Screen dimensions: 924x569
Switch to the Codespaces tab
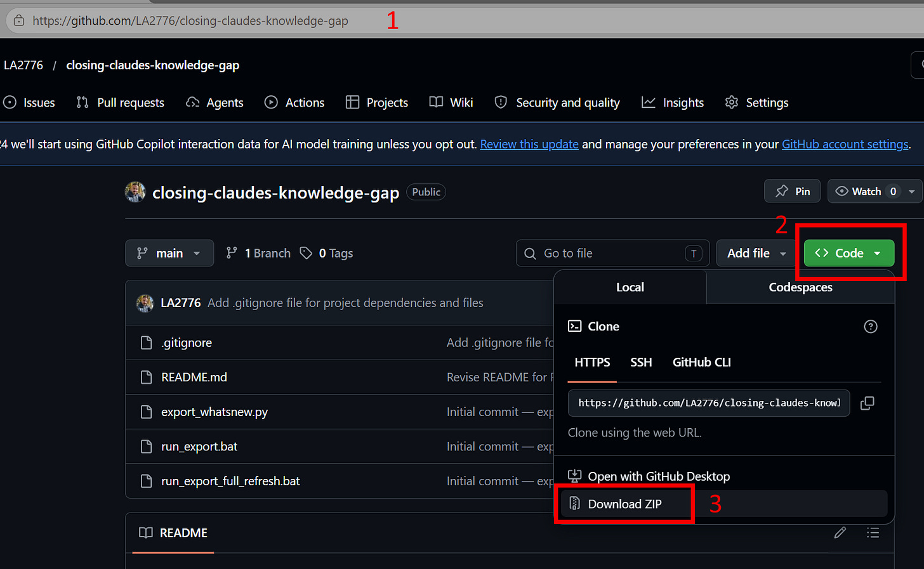pyautogui.click(x=800, y=287)
